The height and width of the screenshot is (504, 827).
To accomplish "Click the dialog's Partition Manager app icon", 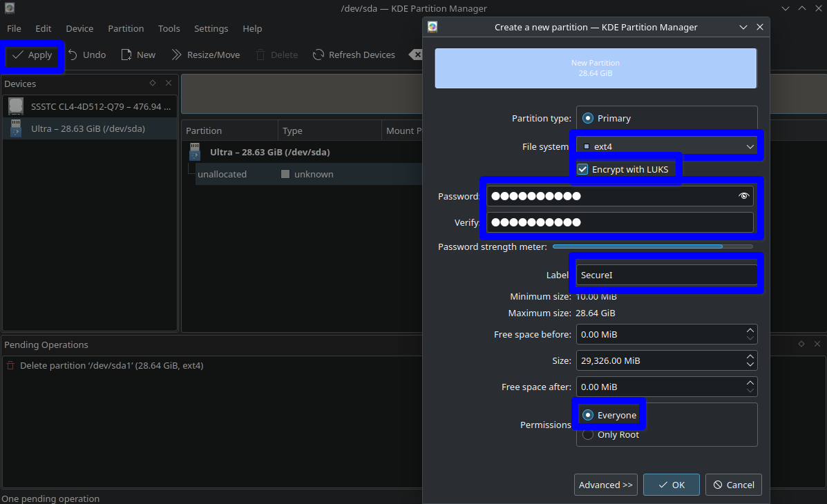I will (x=432, y=27).
